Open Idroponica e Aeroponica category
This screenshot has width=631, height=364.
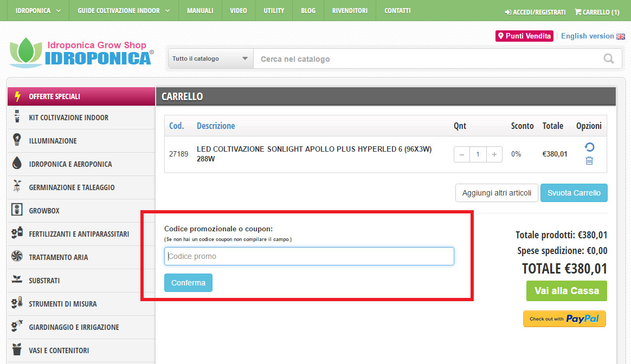click(81, 164)
